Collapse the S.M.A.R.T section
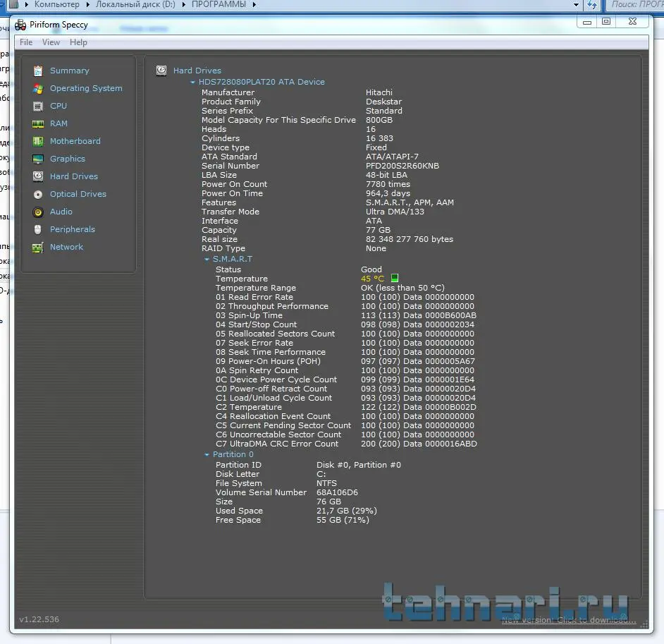The image size is (664, 644). click(x=207, y=260)
